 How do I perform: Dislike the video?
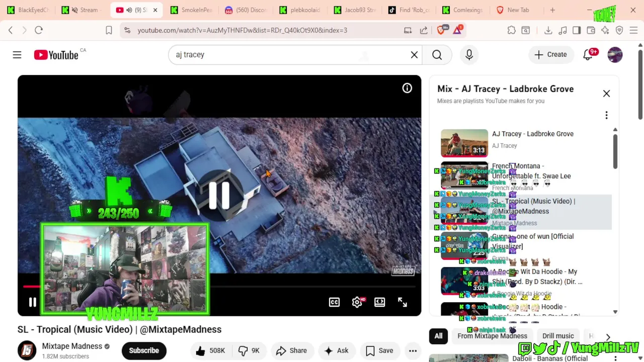point(249,351)
